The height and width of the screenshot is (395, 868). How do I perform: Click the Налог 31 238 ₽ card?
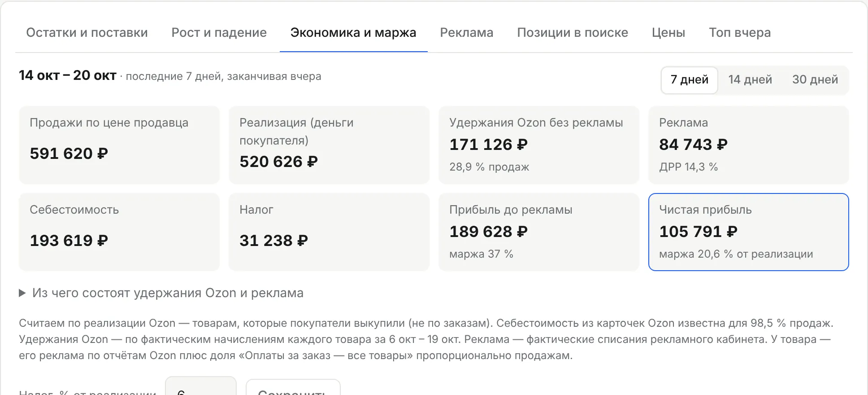tap(329, 232)
